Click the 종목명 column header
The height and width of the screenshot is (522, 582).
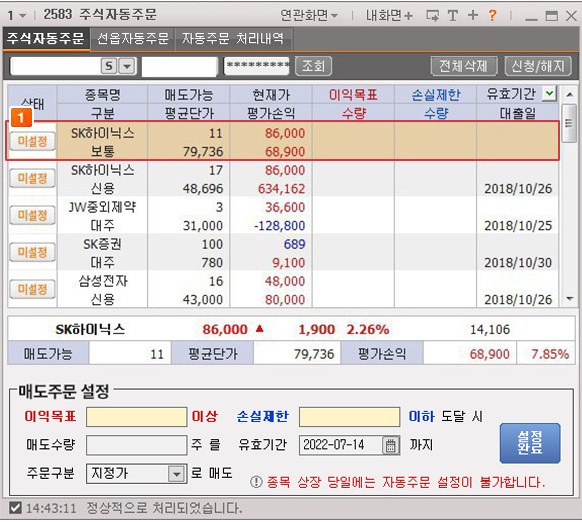click(102, 95)
